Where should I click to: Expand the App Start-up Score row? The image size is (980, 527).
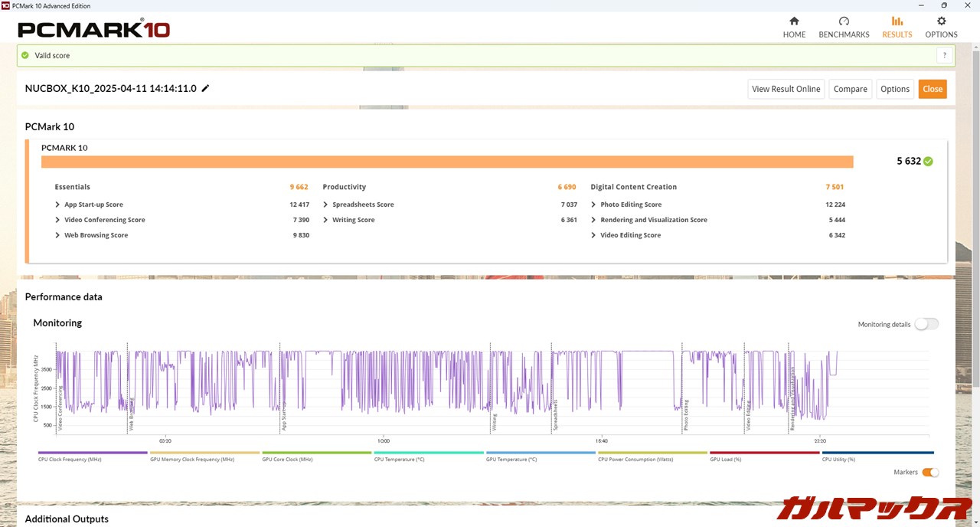57,205
